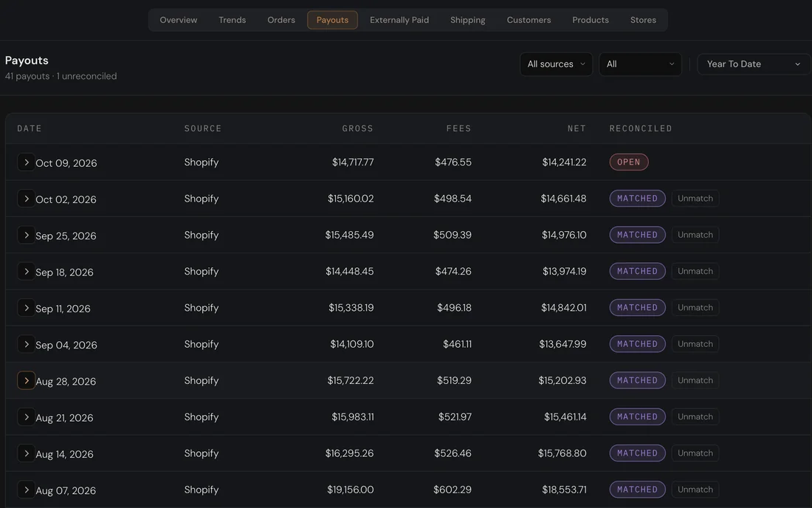
Task: Expand the Aug 21, 2026 payout row
Action: pyautogui.click(x=26, y=417)
